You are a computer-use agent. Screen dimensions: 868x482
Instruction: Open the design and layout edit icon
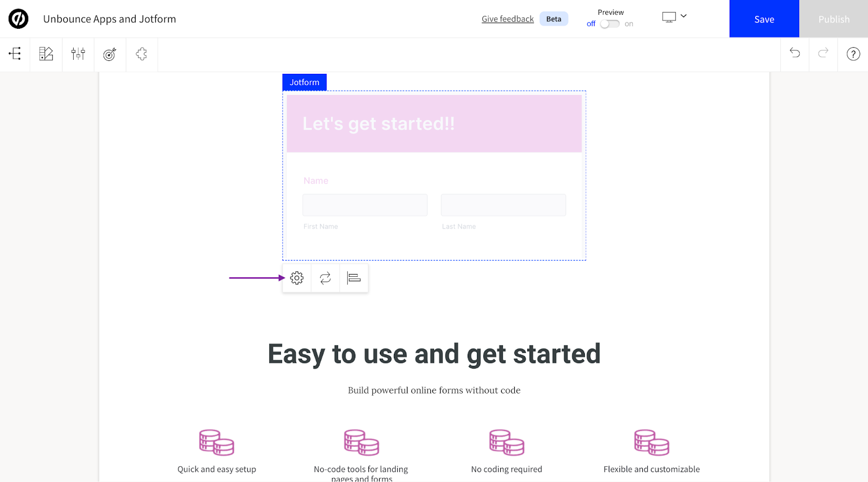point(46,54)
